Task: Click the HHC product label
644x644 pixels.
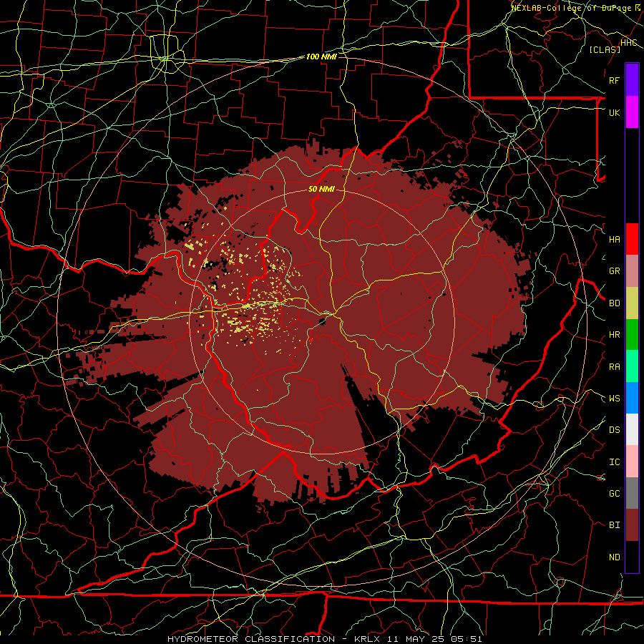Action: (x=629, y=43)
